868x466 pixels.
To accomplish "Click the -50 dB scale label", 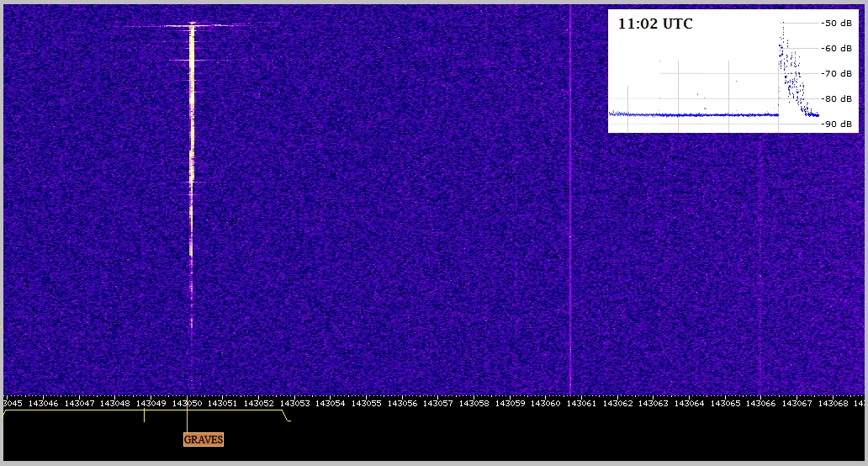I will [x=836, y=24].
